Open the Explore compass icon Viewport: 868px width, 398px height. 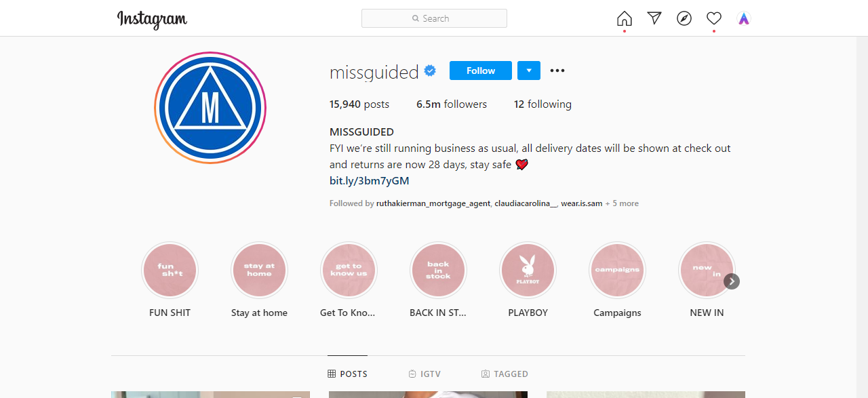(684, 18)
